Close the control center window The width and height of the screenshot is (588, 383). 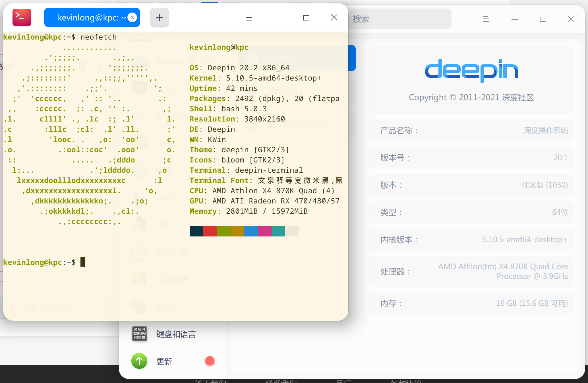(x=571, y=19)
